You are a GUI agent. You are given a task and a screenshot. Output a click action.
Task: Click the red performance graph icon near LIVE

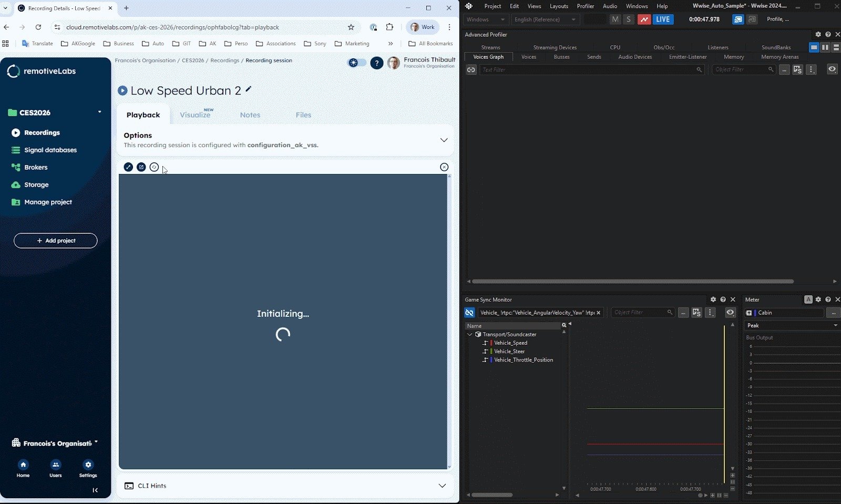tap(644, 19)
